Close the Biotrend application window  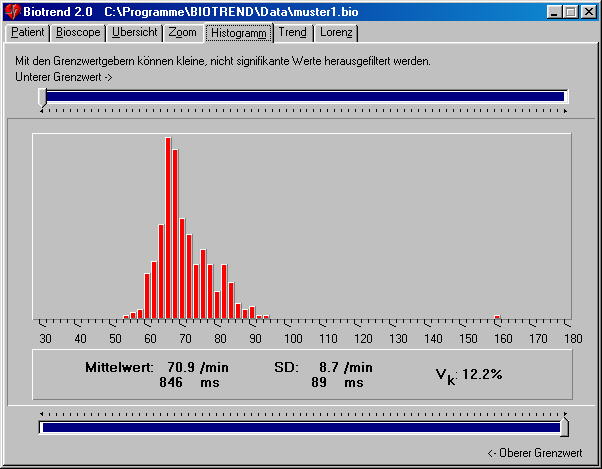589,11
